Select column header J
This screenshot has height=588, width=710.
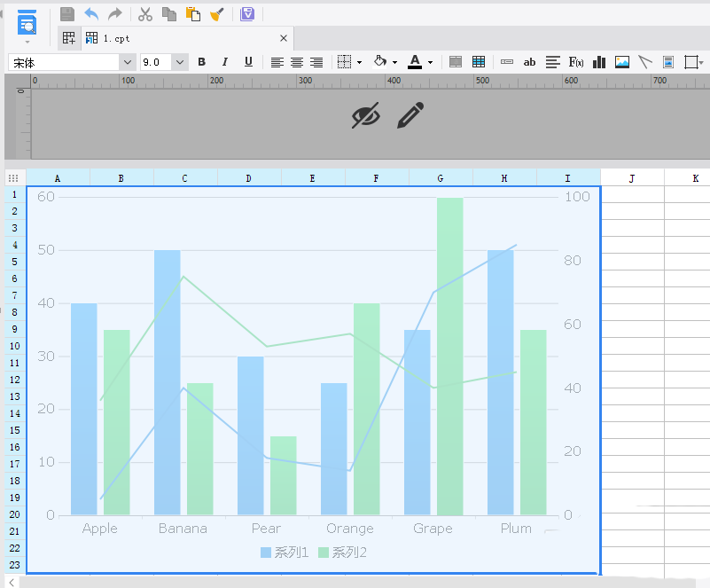(632, 178)
